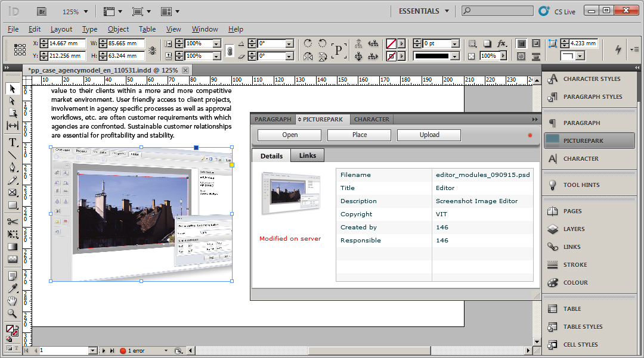644x358 pixels.
Task: Select the Gradient Feather tool
Action: click(13, 259)
